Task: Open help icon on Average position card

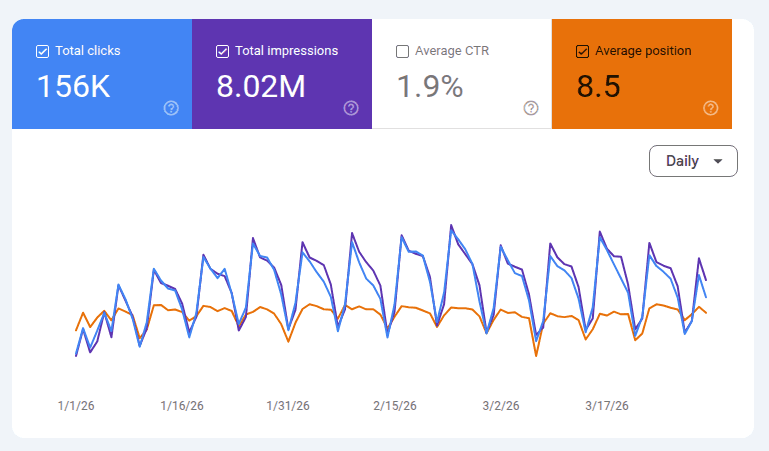Action: coord(711,108)
